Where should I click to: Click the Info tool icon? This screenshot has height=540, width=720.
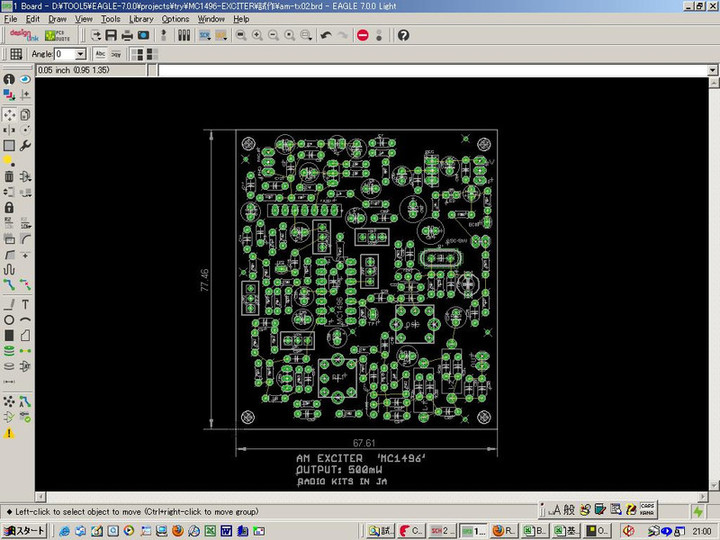9,79
